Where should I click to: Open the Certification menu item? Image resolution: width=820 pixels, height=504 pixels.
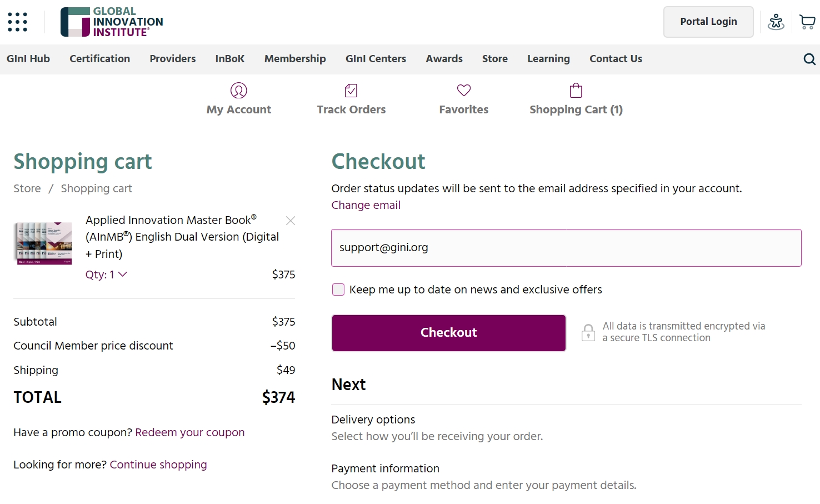100,59
